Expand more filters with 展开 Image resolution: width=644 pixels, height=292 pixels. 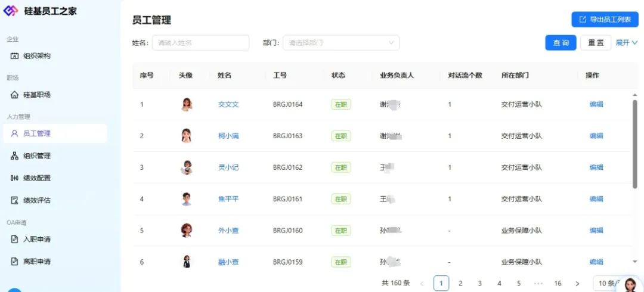tap(626, 43)
